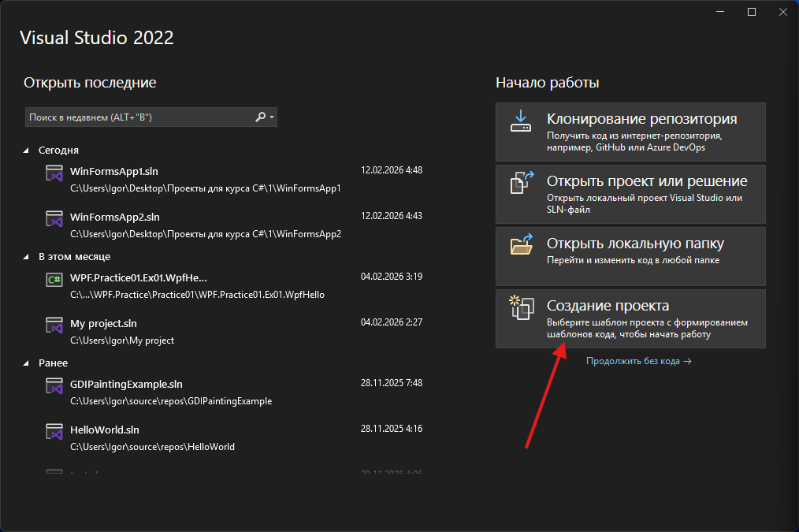Collapse the В этом месяце group

tap(26, 257)
